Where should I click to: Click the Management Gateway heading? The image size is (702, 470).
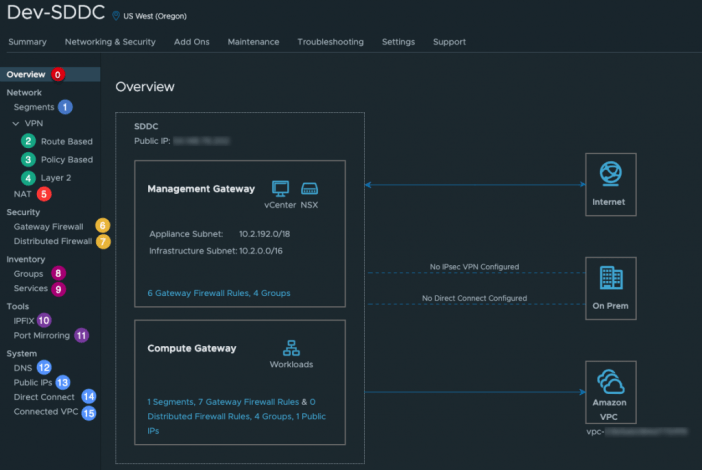tap(201, 189)
